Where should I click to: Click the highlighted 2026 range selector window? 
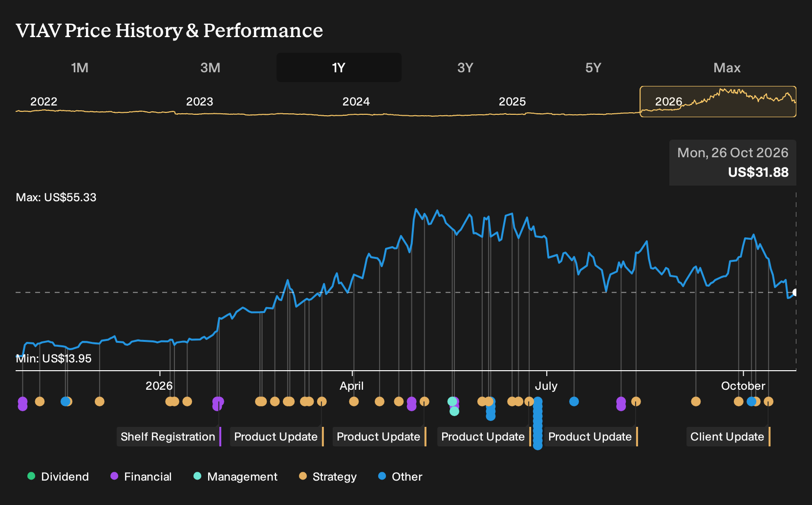pos(718,102)
